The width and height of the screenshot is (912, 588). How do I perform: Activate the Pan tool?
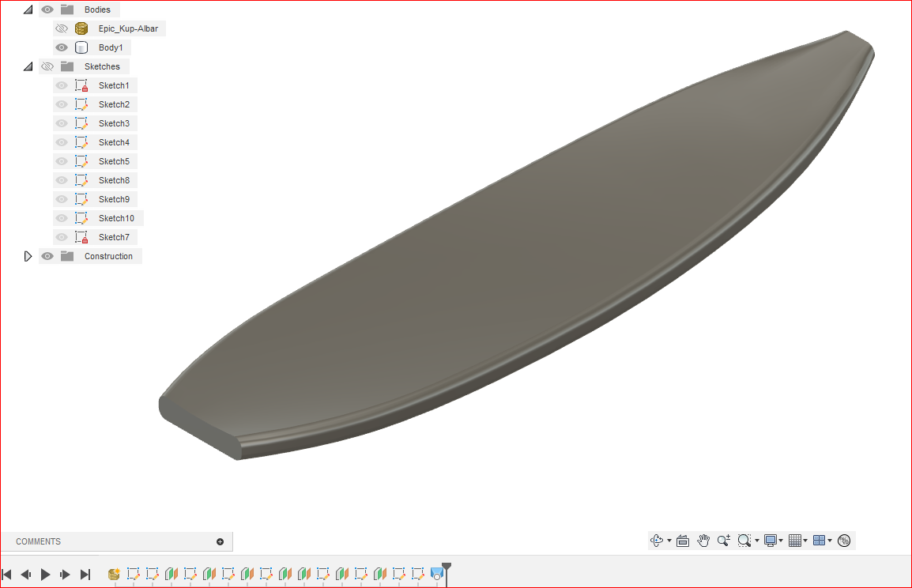[703, 540]
